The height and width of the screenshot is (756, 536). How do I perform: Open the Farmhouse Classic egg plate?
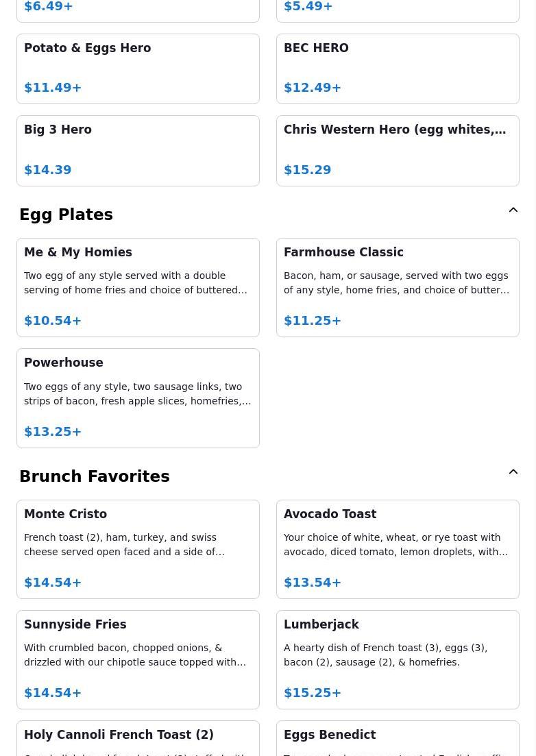pyautogui.click(x=398, y=287)
